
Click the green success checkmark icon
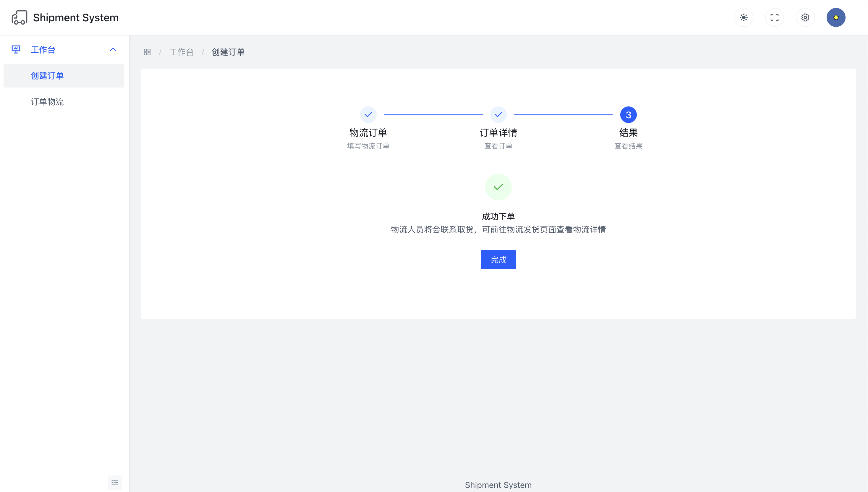[498, 187]
